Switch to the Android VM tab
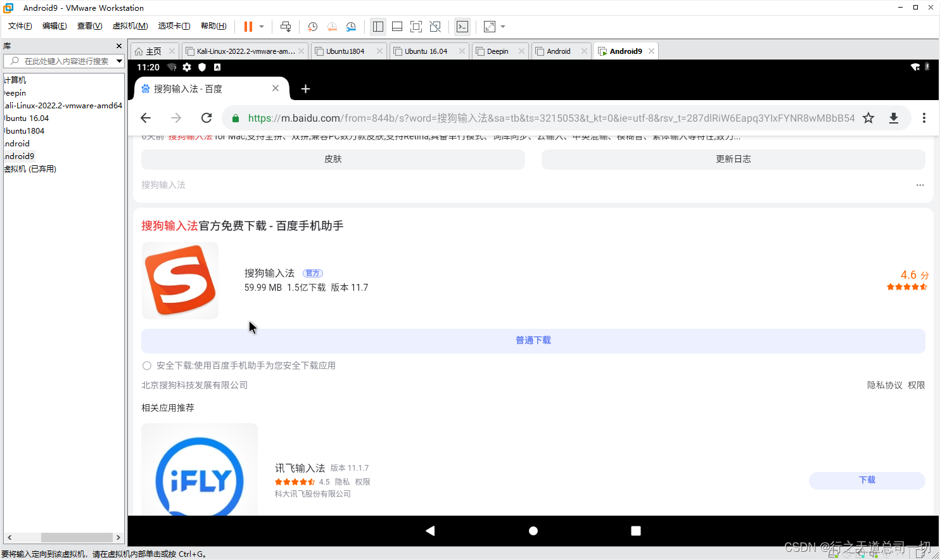The height and width of the screenshot is (560, 940). [x=558, y=51]
